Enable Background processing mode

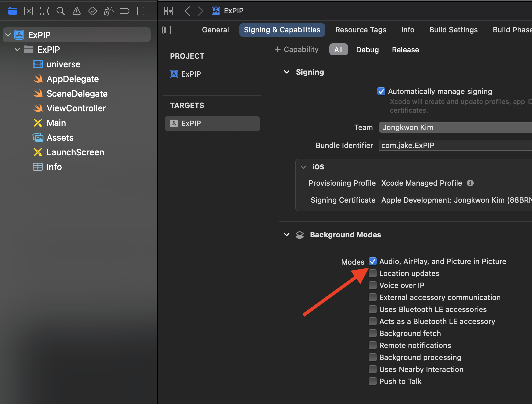coord(373,357)
